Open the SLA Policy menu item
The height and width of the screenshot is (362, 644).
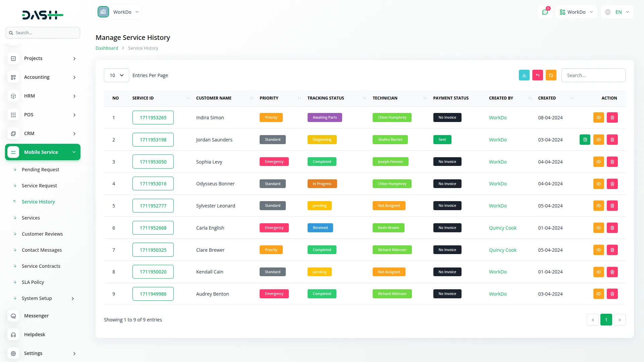[x=33, y=282]
